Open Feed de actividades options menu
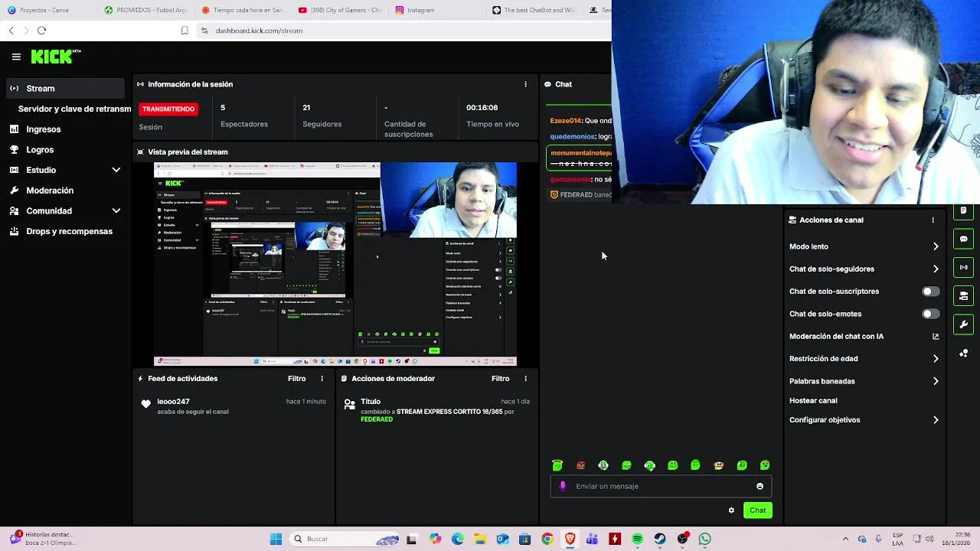Image resolution: width=980 pixels, height=551 pixels. (322, 379)
